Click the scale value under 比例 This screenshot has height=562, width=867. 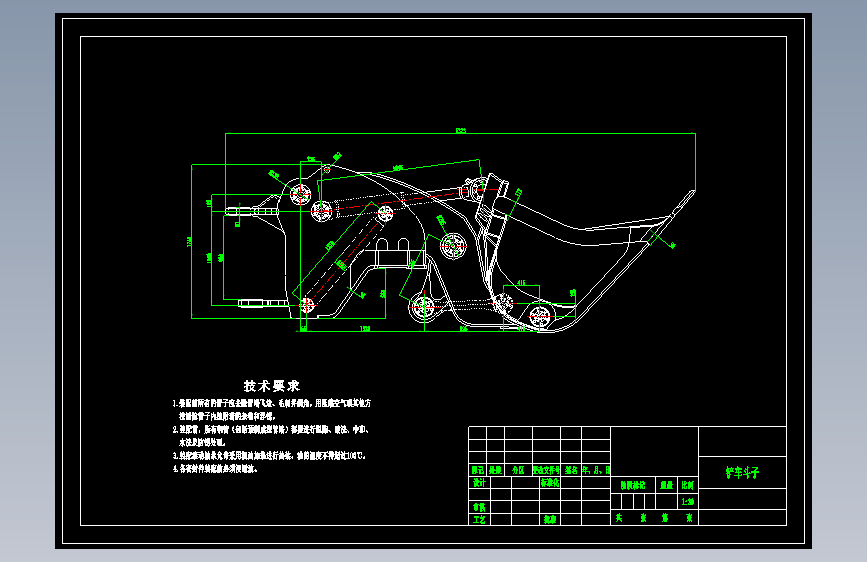(687, 502)
